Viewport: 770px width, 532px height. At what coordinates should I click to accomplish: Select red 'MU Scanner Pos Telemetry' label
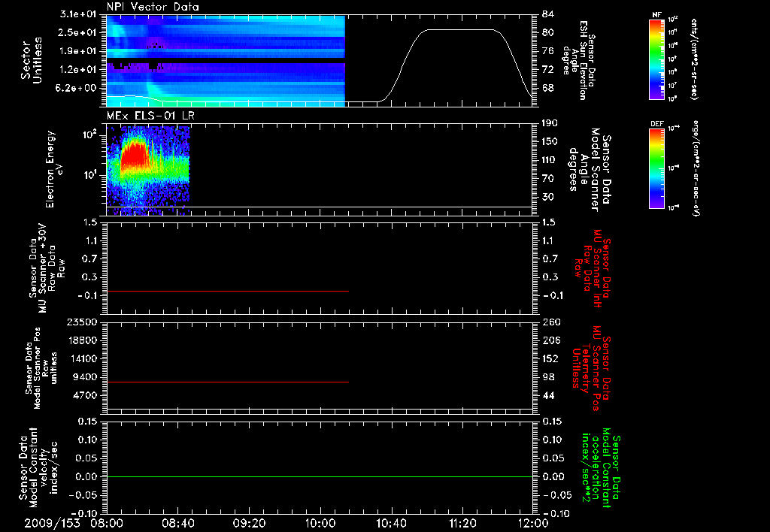click(x=591, y=368)
